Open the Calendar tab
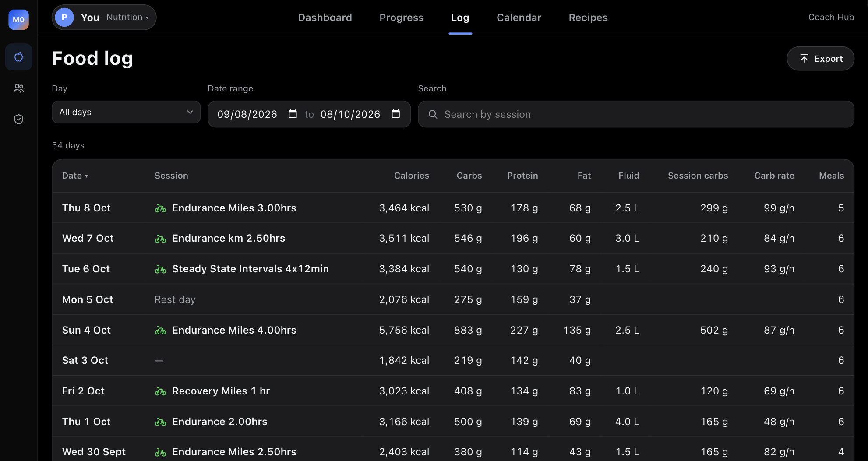Screen dimensions: 868x461 (x=519, y=18)
